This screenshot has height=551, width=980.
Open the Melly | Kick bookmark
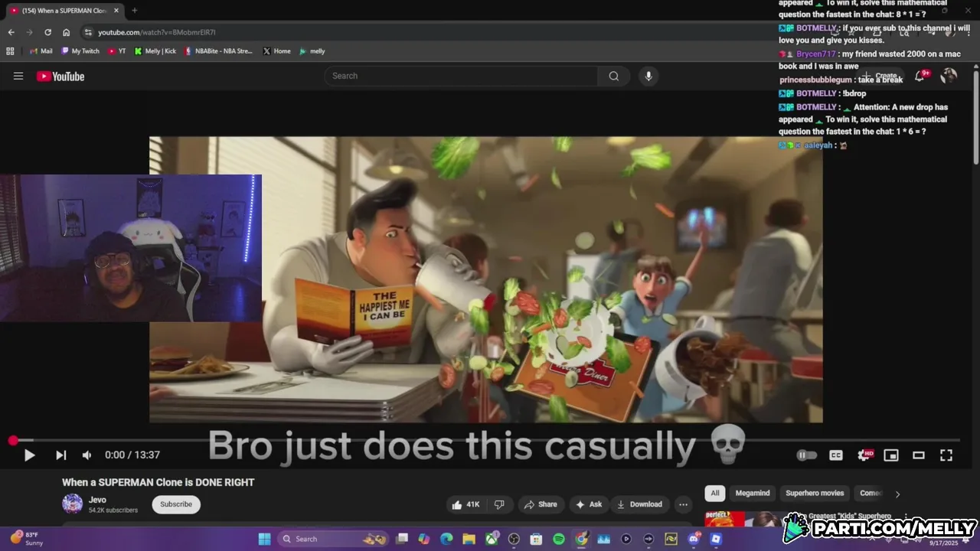(x=155, y=51)
